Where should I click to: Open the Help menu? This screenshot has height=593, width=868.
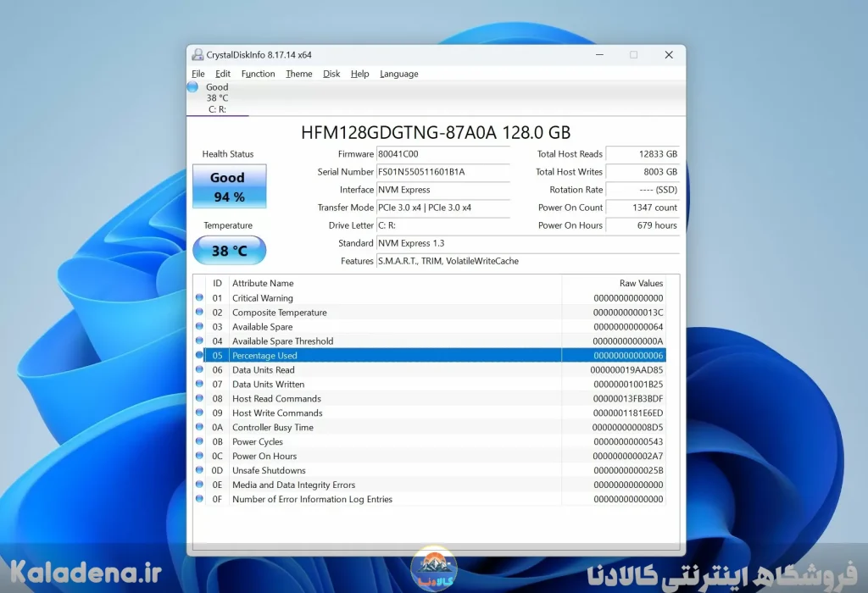(359, 74)
